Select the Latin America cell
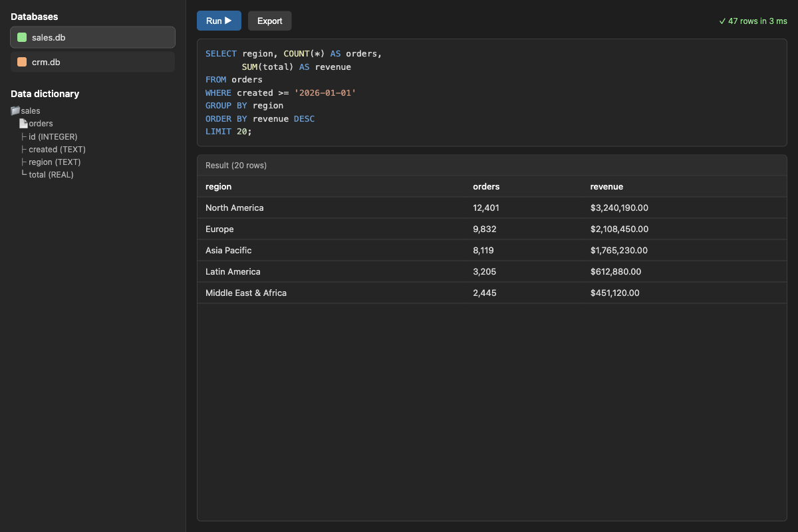The height and width of the screenshot is (532, 798). [233, 271]
